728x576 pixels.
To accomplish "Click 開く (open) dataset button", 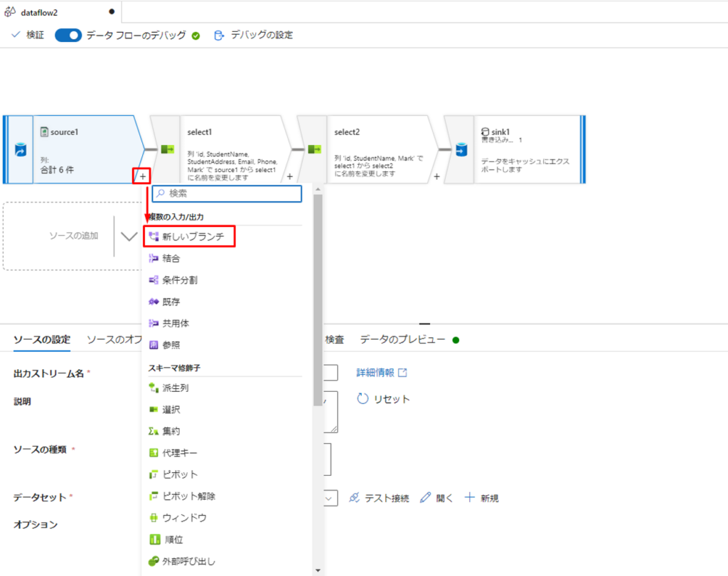I will point(437,498).
